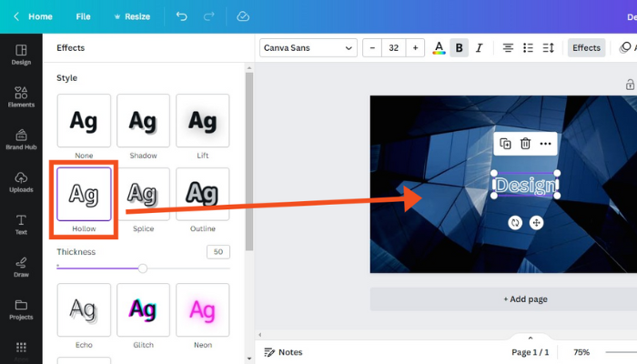The width and height of the screenshot is (637, 364).
Task: Open the Design panel in sidebar
Action: [x=21, y=55]
